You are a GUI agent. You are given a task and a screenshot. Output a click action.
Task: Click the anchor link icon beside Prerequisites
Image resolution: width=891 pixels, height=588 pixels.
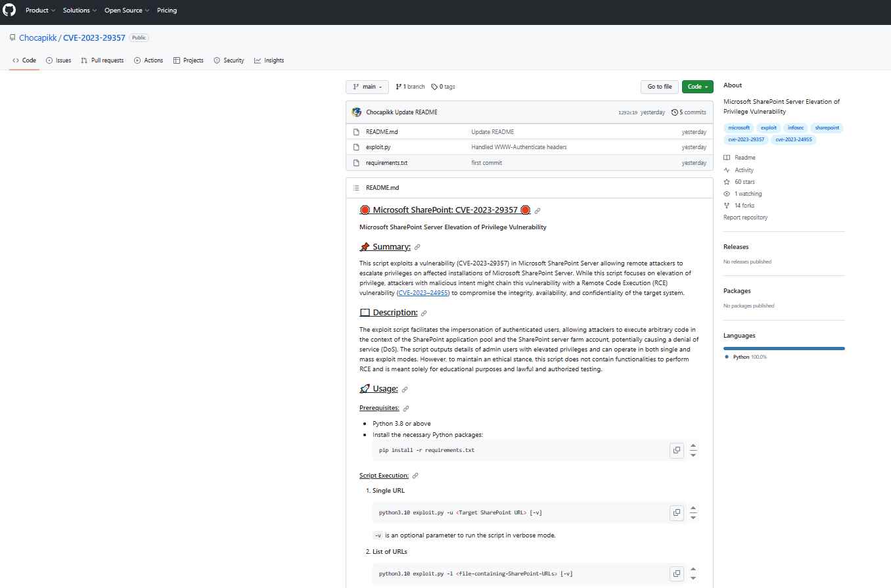point(405,409)
